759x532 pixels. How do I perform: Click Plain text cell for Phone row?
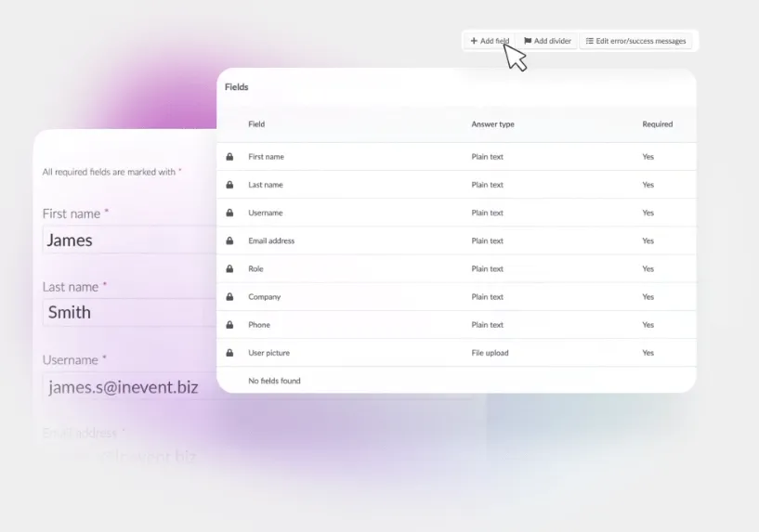[x=488, y=325]
